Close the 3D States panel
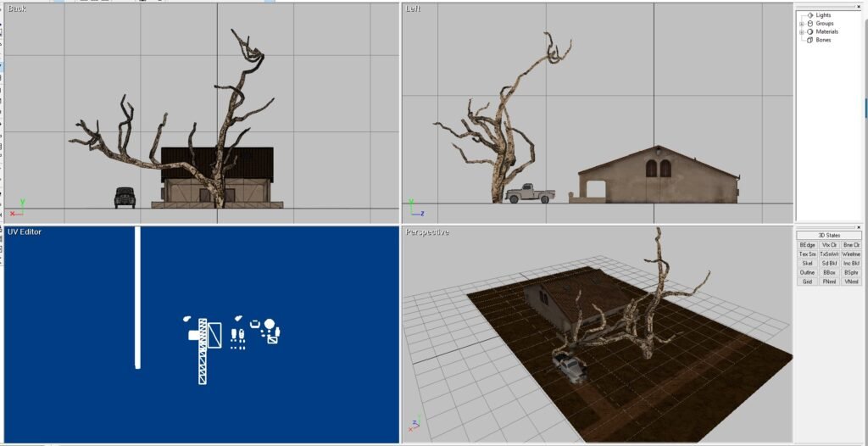This screenshot has width=868, height=446. (x=860, y=227)
